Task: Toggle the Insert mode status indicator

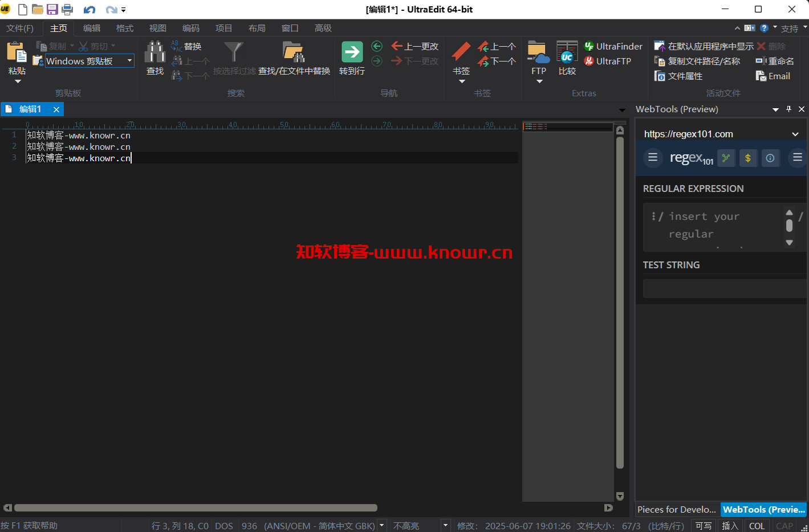Action: (730, 526)
